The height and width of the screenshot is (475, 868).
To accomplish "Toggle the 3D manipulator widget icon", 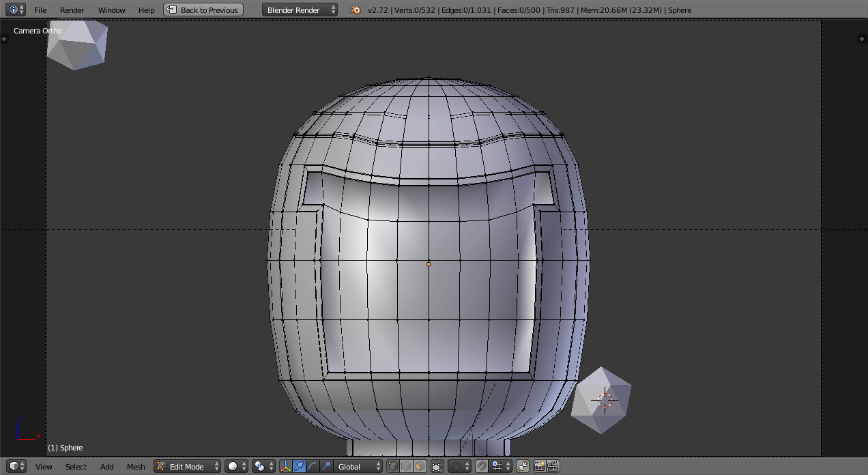I will click(x=286, y=466).
